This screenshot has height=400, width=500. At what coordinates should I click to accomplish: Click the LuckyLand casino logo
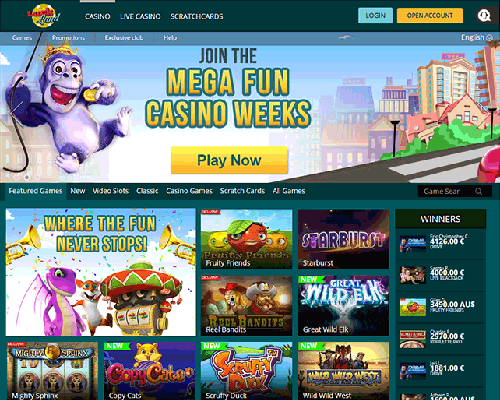[x=43, y=16]
